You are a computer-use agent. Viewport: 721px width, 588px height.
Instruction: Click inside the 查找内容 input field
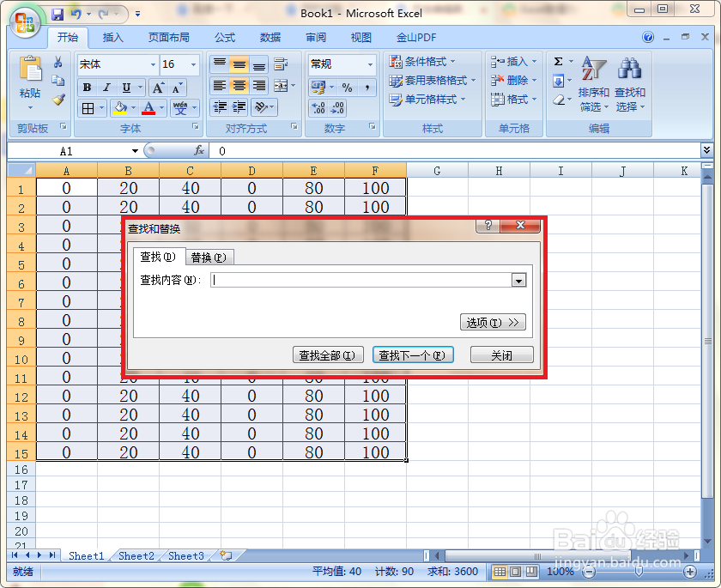tap(360, 280)
